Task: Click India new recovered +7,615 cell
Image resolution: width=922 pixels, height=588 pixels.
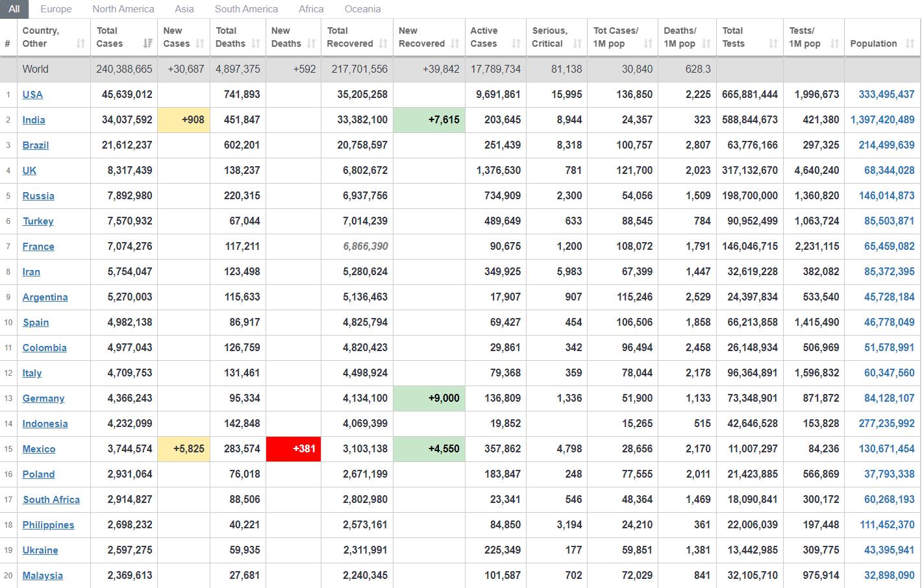Action: point(429,119)
